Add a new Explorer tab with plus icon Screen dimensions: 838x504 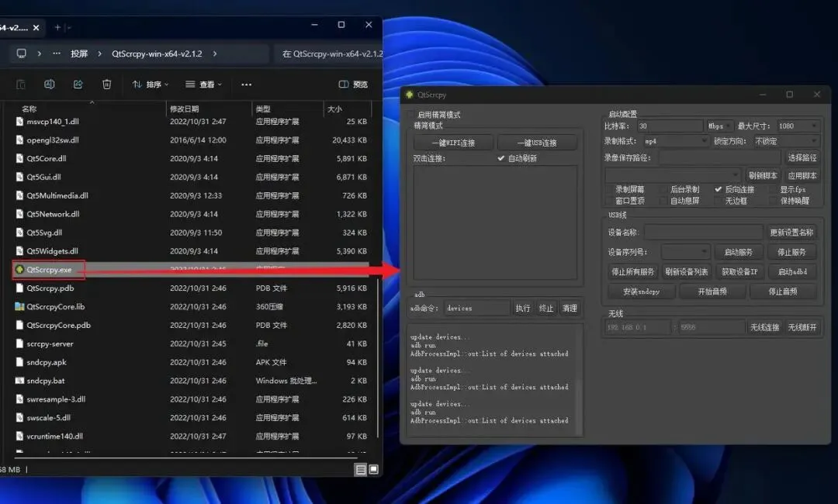tap(57, 27)
